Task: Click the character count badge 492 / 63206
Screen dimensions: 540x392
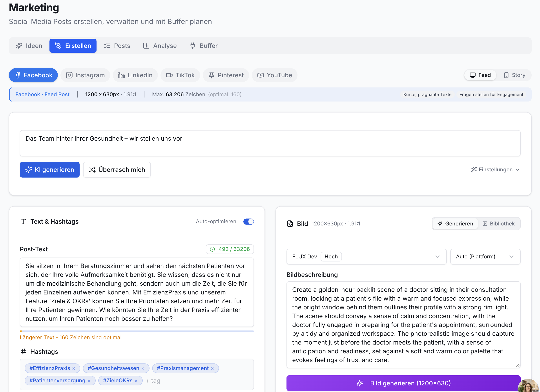Action: (230, 249)
